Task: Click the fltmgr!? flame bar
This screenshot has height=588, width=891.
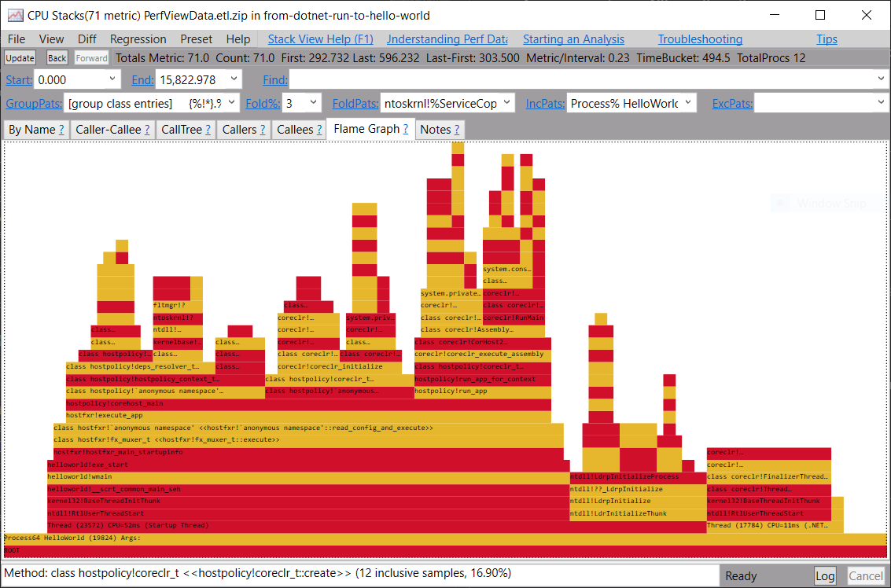Action: [178, 306]
